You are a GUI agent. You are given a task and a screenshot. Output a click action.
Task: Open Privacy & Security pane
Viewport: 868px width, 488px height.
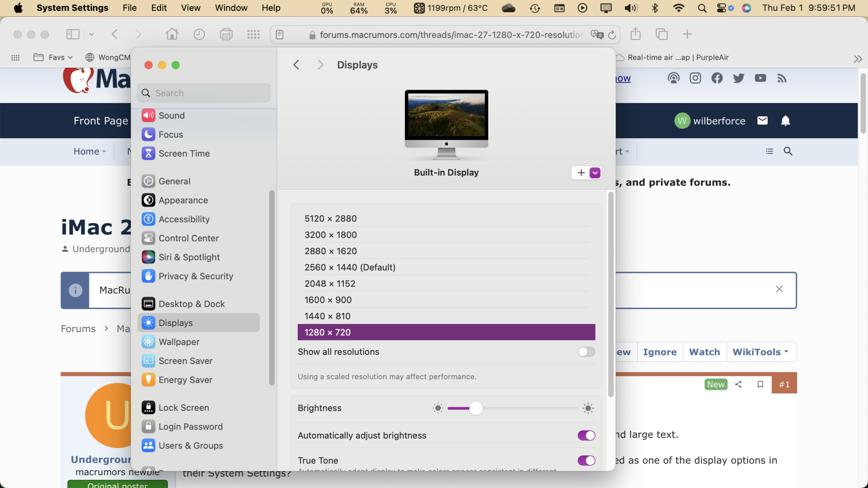tap(195, 276)
